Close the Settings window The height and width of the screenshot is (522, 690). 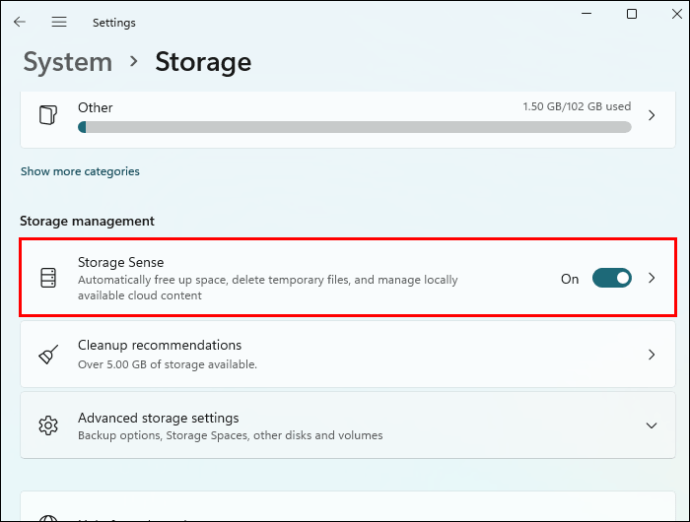coord(678,14)
